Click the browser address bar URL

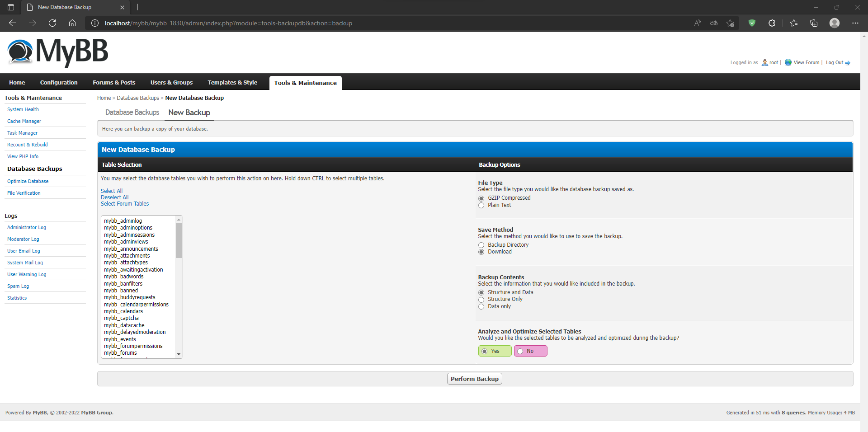(x=228, y=23)
